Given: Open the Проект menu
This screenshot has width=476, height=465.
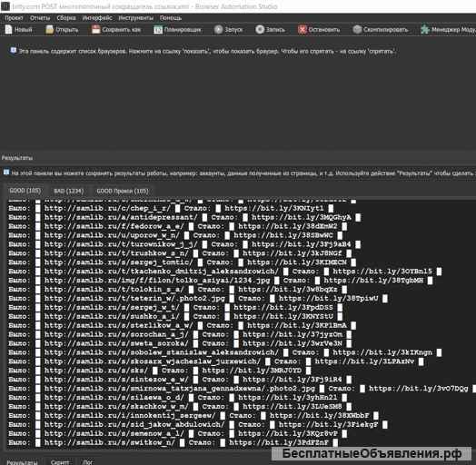Looking at the screenshot, I should click(14, 18).
